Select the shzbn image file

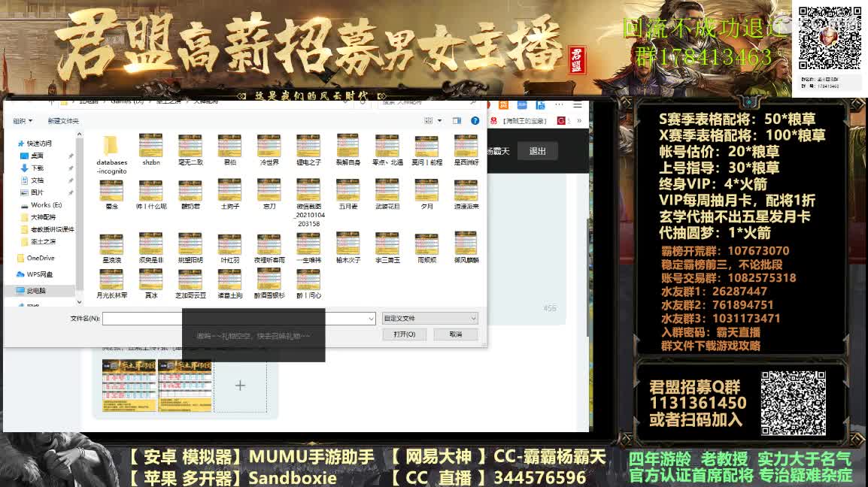coord(150,150)
